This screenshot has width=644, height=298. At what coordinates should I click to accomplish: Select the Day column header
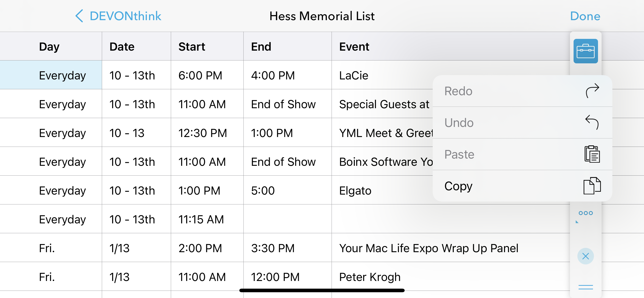click(51, 46)
